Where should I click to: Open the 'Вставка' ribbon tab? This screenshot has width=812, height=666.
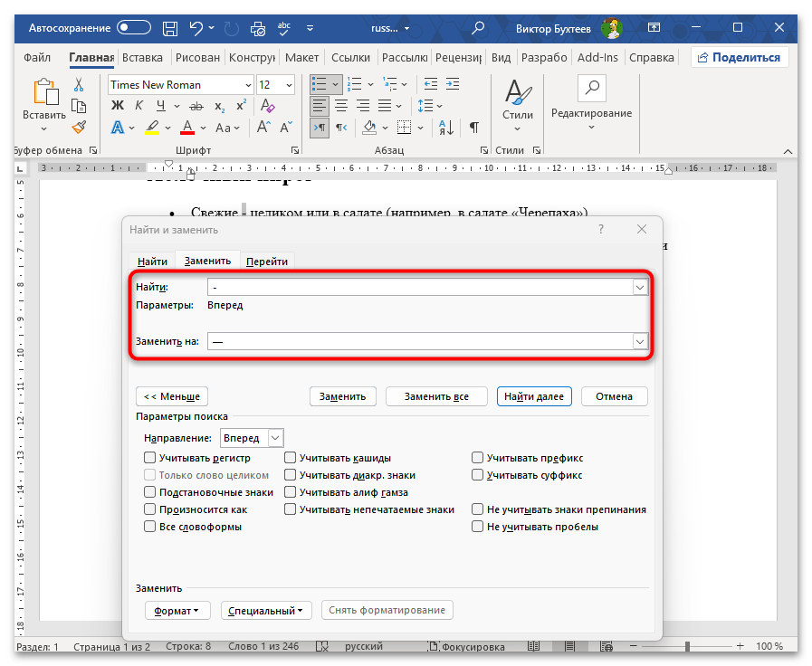pyautogui.click(x=142, y=57)
